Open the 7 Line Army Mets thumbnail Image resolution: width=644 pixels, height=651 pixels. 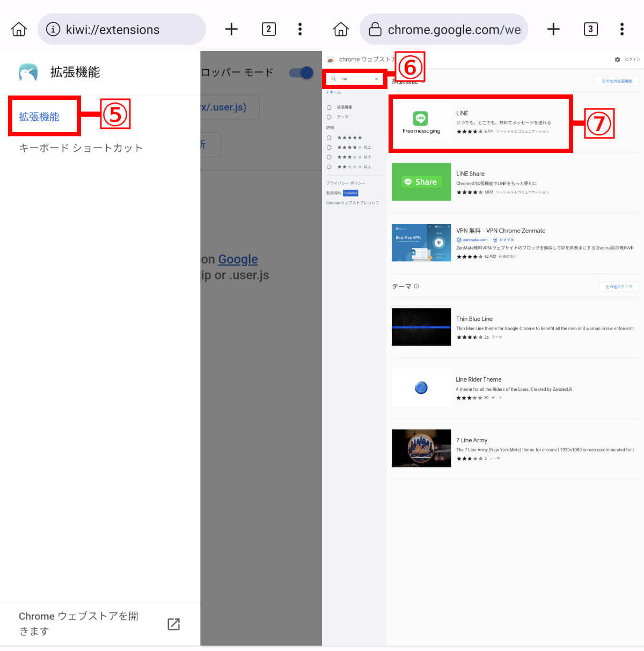click(x=421, y=448)
